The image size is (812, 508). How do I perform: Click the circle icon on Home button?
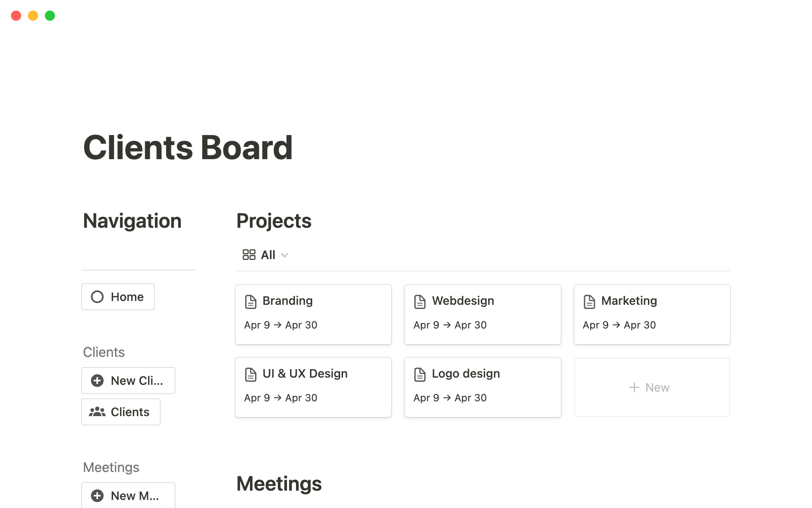[97, 297]
